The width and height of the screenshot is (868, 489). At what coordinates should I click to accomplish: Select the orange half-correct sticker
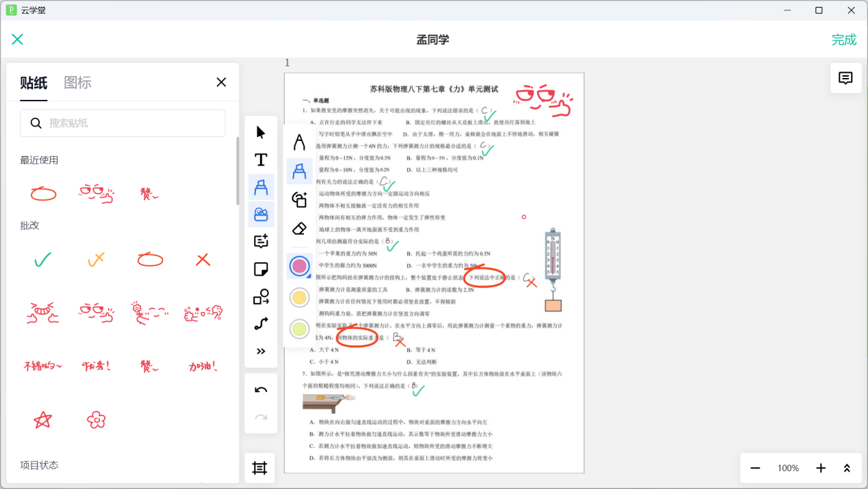point(96,259)
